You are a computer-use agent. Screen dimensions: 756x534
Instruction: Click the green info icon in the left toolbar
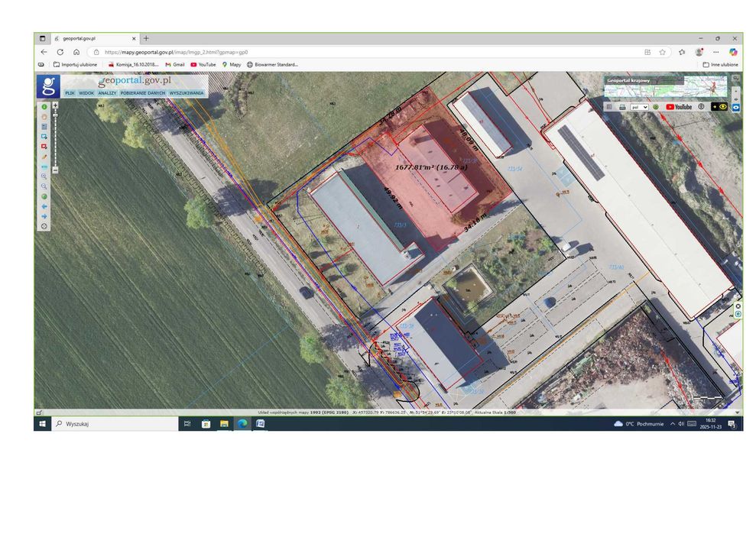pyautogui.click(x=44, y=106)
